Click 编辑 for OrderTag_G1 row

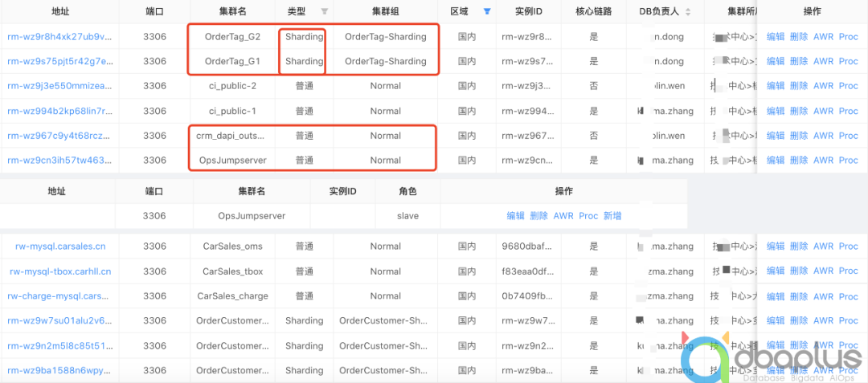776,61
